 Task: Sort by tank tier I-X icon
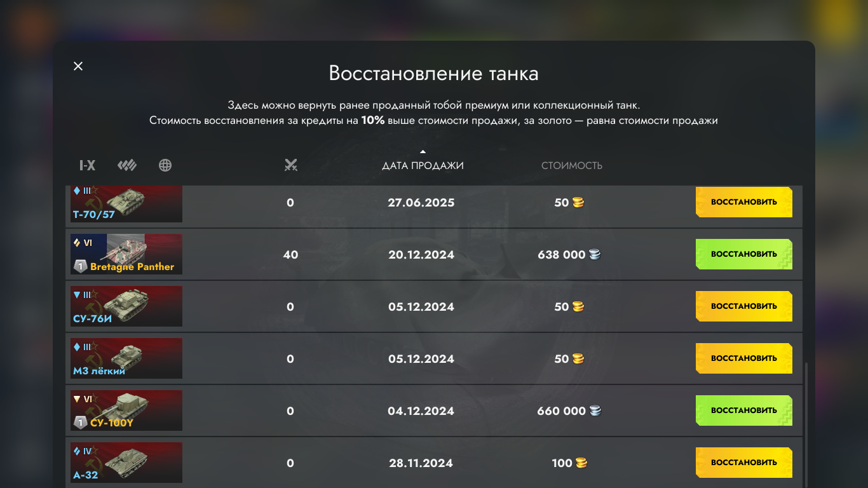point(87,166)
